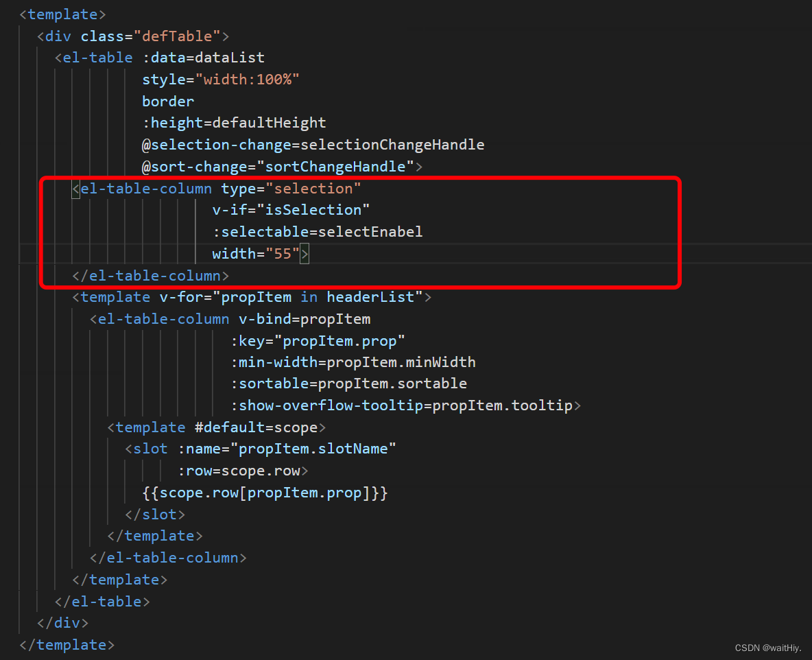Click the closing </el-table> tag
812x660 pixels.
tap(102, 602)
